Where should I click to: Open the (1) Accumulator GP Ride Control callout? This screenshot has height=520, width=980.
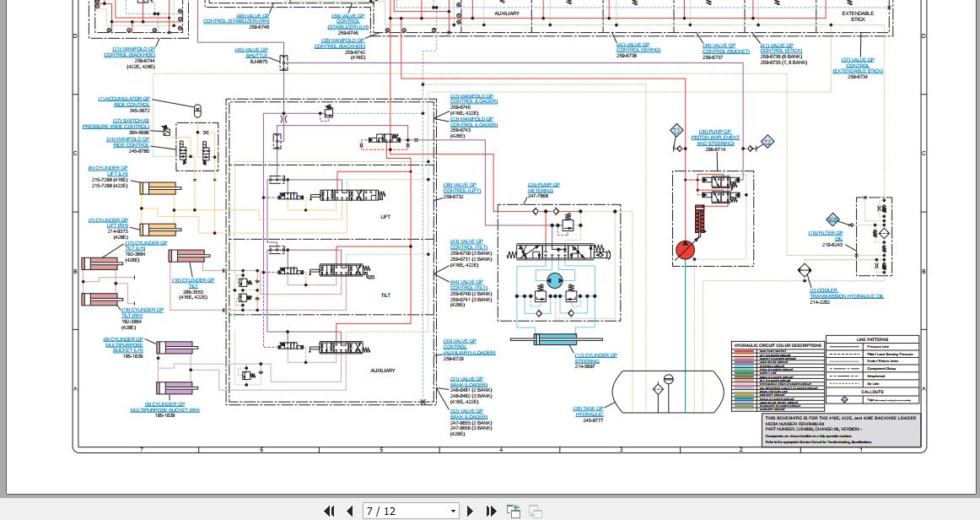pyautogui.click(x=125, y=100)
